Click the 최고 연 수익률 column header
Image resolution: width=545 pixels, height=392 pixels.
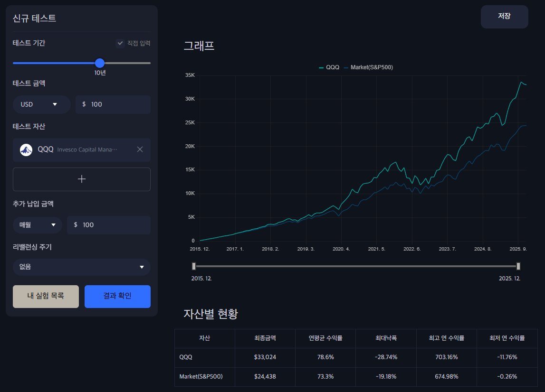[x=447, y=338]
